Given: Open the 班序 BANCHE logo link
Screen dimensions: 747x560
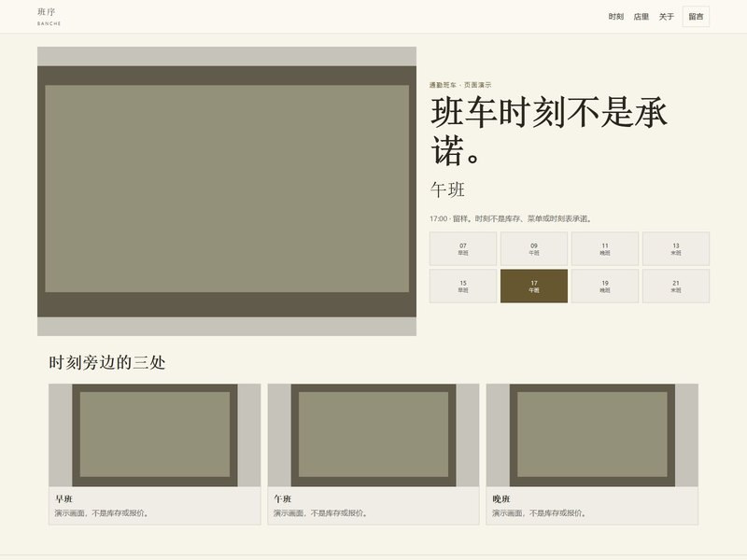Looking at the screenshot, I should (x=49, y=17).
